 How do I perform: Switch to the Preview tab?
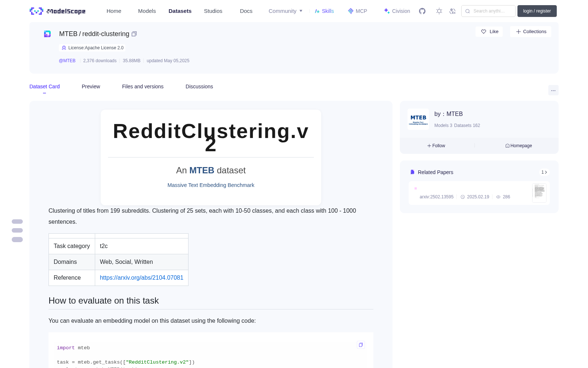coord(91,86)
